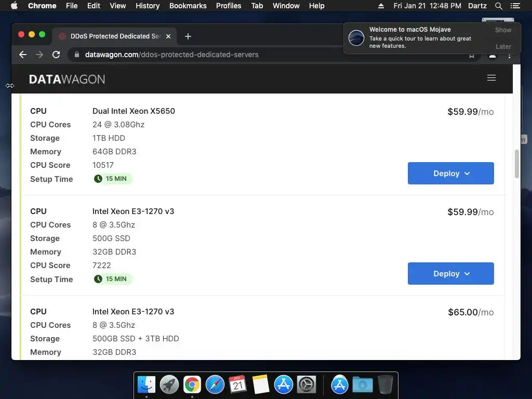Open the History menu
Image resolution: width=532 pixels, height=399 pixels.
click(148, 6)
